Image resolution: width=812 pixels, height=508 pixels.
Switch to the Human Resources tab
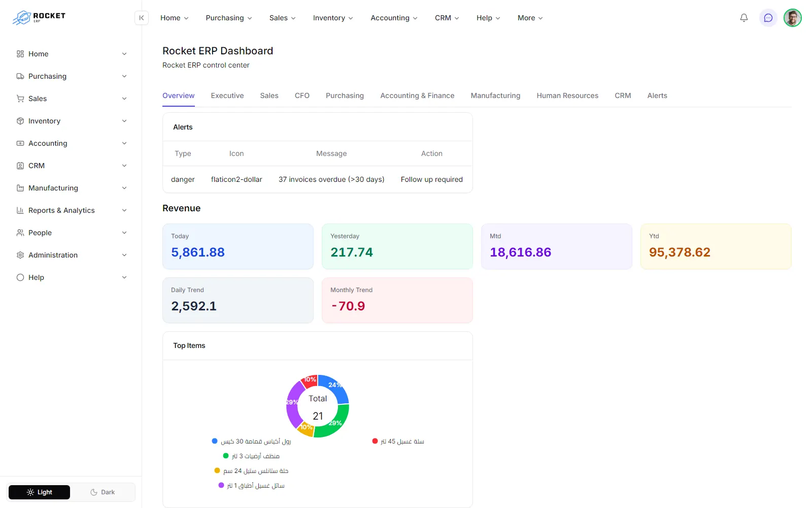pos(567,96)
